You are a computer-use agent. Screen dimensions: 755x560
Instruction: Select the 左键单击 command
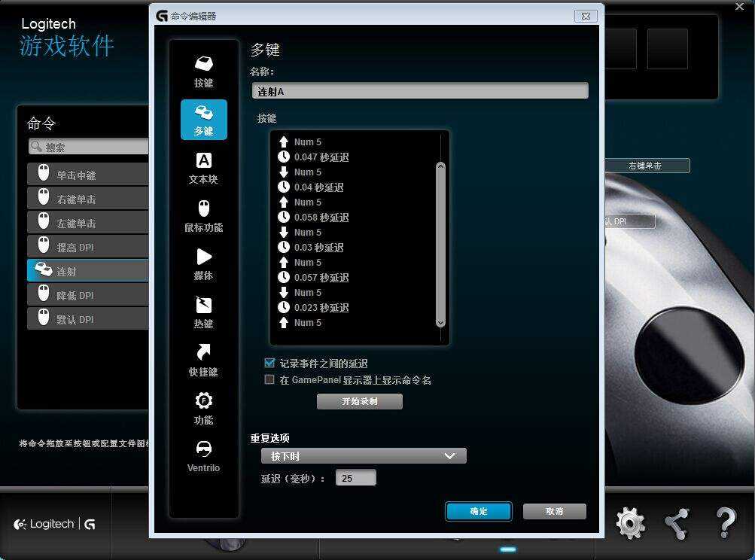click(87, 223)
